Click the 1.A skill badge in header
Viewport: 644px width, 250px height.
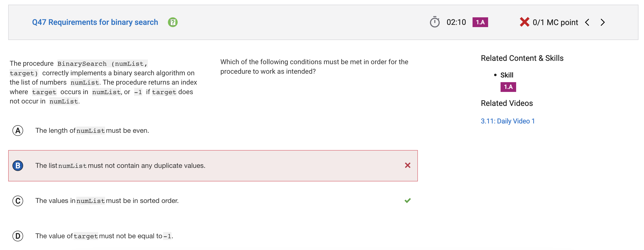480,22
